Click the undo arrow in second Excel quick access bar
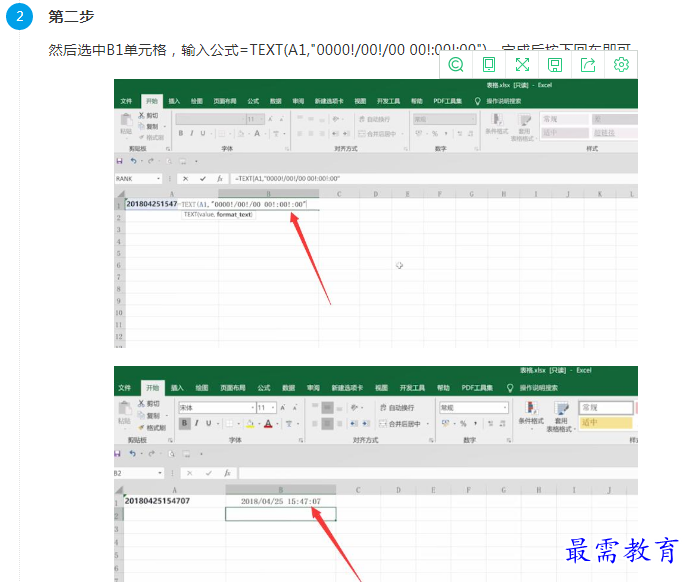Screen dimensions: 687x582 point(132,454)
